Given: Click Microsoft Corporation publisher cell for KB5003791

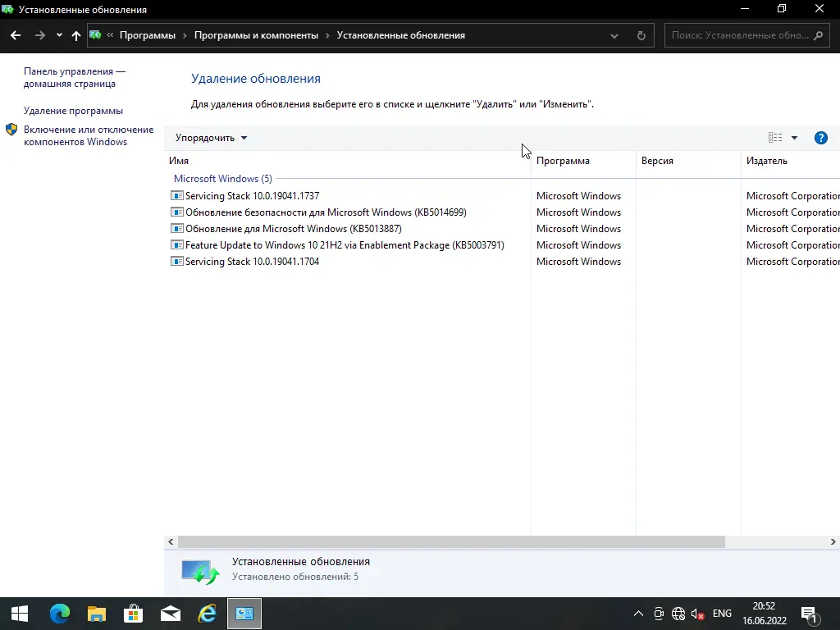Looking at the screenshot, I should click(793, 245).
